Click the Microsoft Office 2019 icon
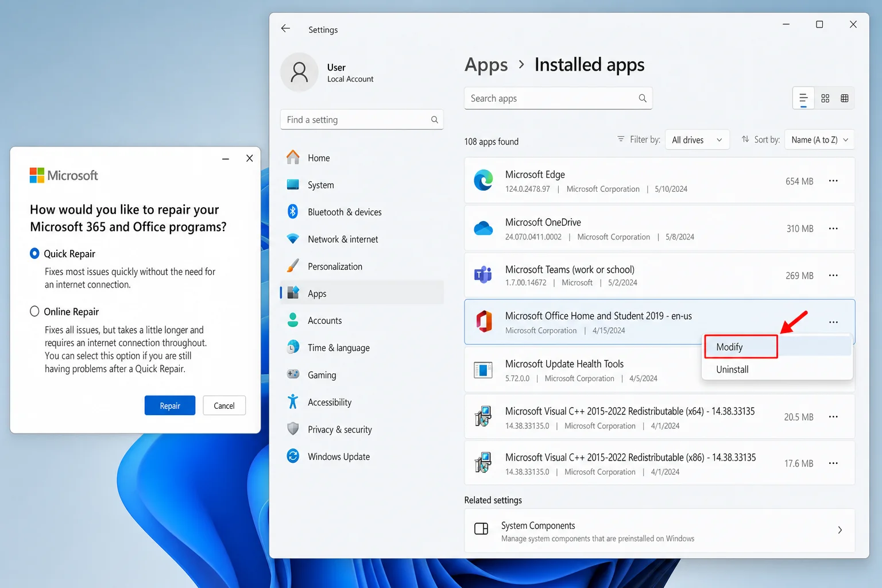The height and width of the screenshot is (588, 882). pyautogui.click(x=483, y=322)
